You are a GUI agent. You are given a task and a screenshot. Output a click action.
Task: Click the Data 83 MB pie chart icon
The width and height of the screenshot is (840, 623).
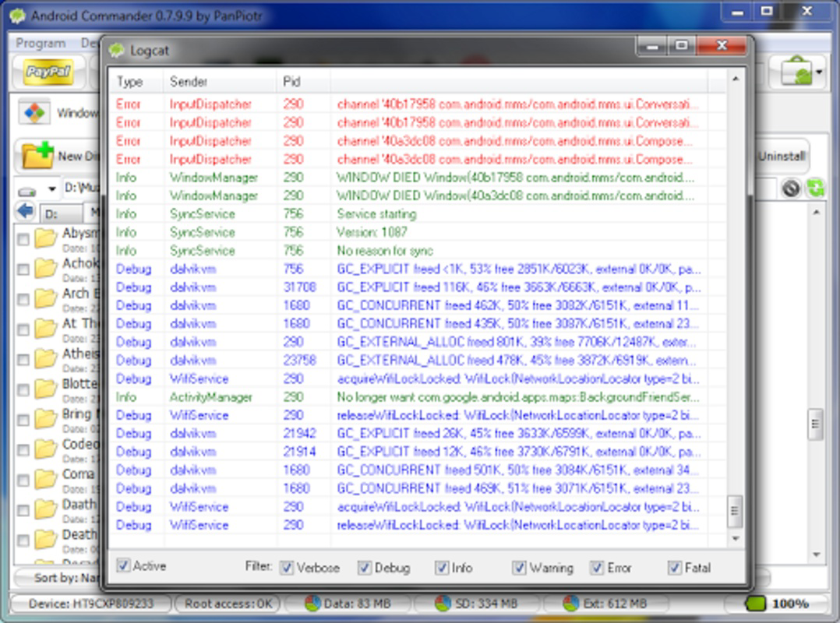pyautogui.click(x=312, y=604)
